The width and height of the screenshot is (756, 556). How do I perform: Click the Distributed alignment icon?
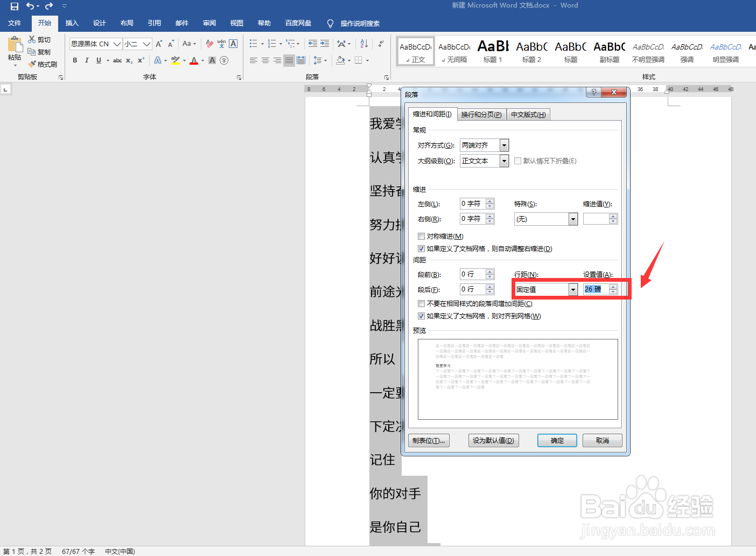pos(301,60)
